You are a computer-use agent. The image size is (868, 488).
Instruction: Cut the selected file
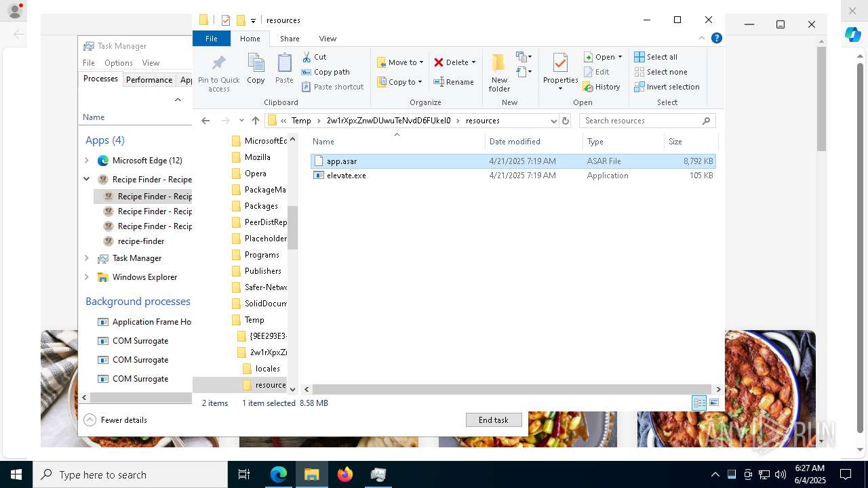click(x=314, y=57)
